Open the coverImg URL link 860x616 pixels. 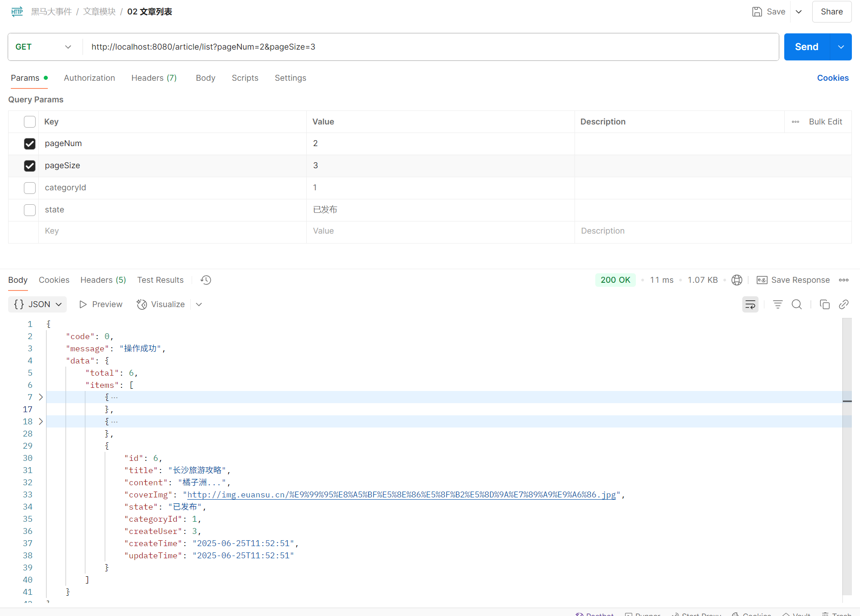pyautogui.click(x=401, y=495)
